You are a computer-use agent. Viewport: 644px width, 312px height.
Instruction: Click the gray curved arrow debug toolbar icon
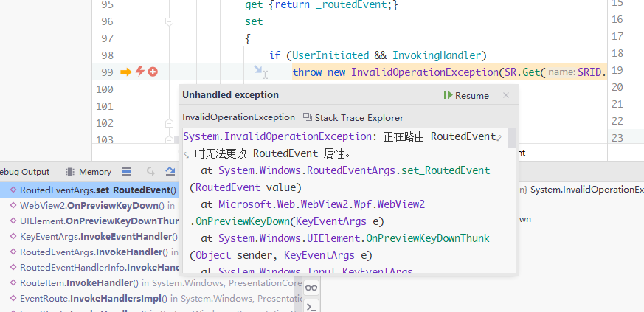pyautogui.click(x=150, y=171)
